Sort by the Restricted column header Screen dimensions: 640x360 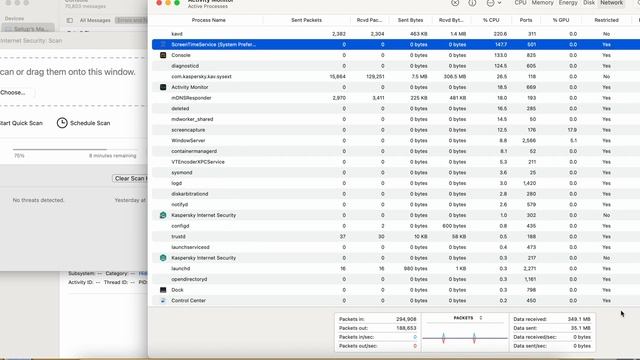[606, 20]
